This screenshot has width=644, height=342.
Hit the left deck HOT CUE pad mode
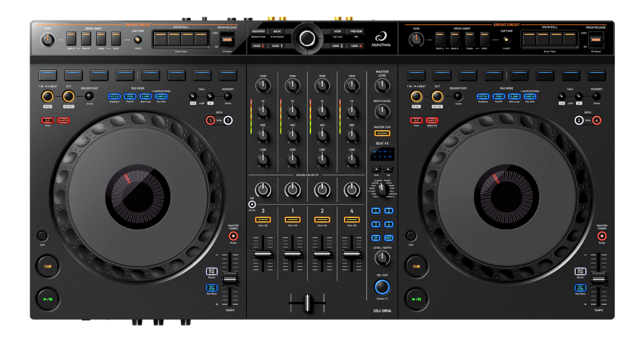click(x=114, y=96)
